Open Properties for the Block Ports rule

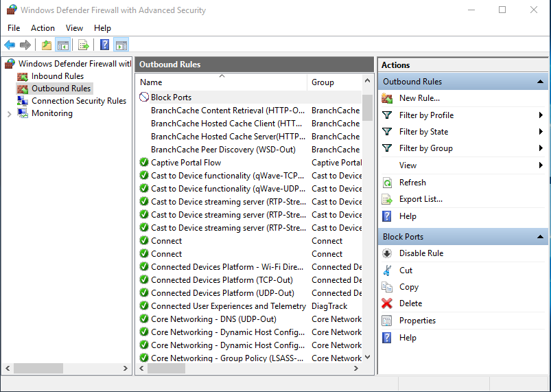417,321
